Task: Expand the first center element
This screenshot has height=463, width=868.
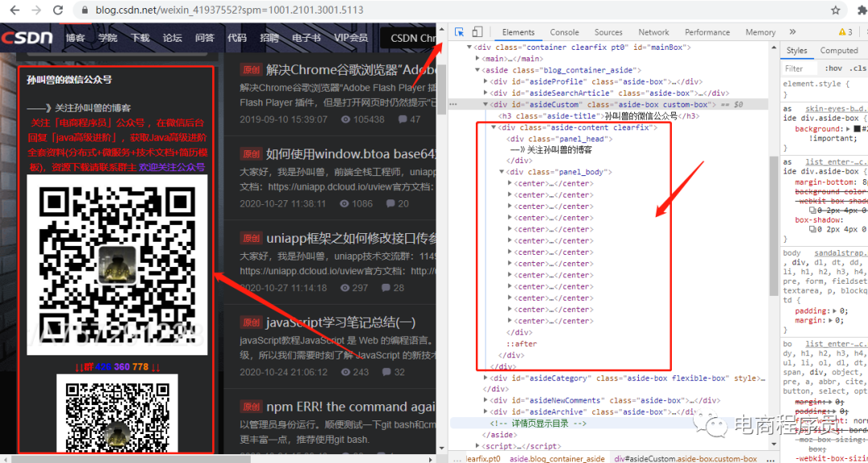Action: 510,183
